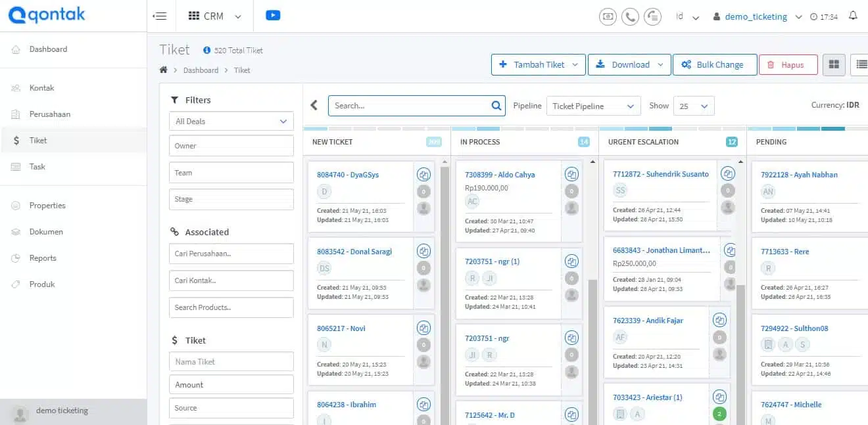Click the home breadcrumb icon
This screenshot has height=425, width=868.
[164, 70]
